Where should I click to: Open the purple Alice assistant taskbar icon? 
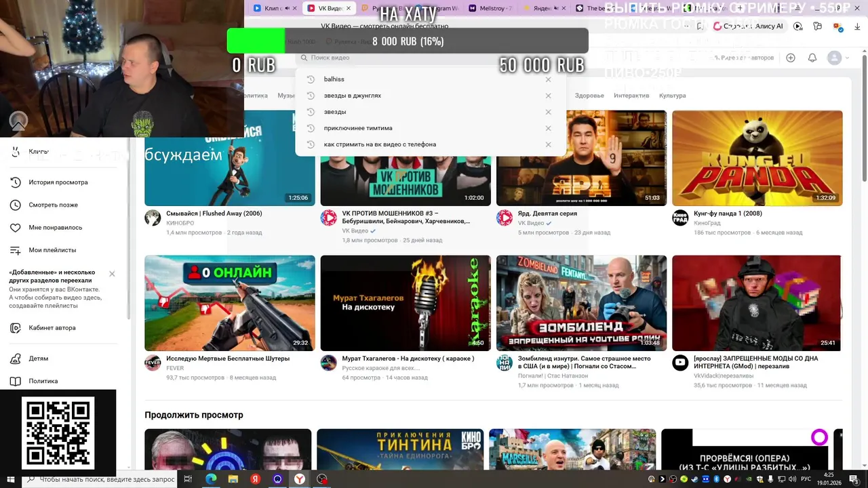coord(277,479)
